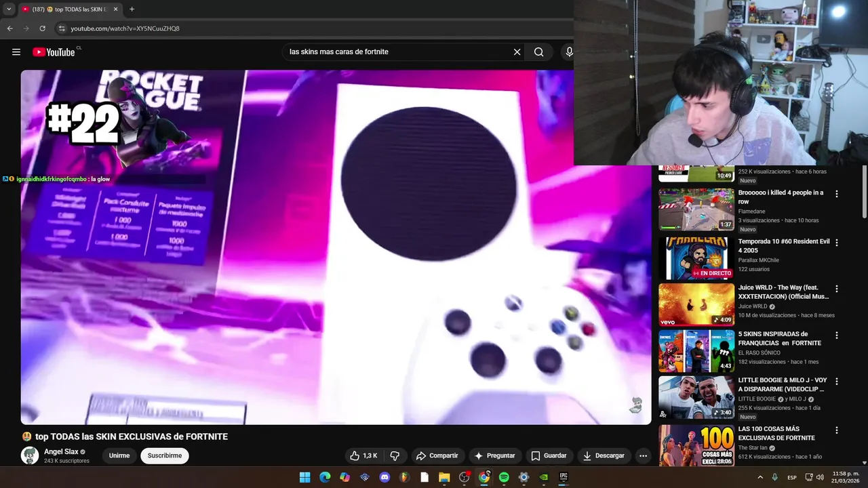Open Windows Start menu
The height and width of the screenshot is (488, 868).
click(x=305, y=477)
